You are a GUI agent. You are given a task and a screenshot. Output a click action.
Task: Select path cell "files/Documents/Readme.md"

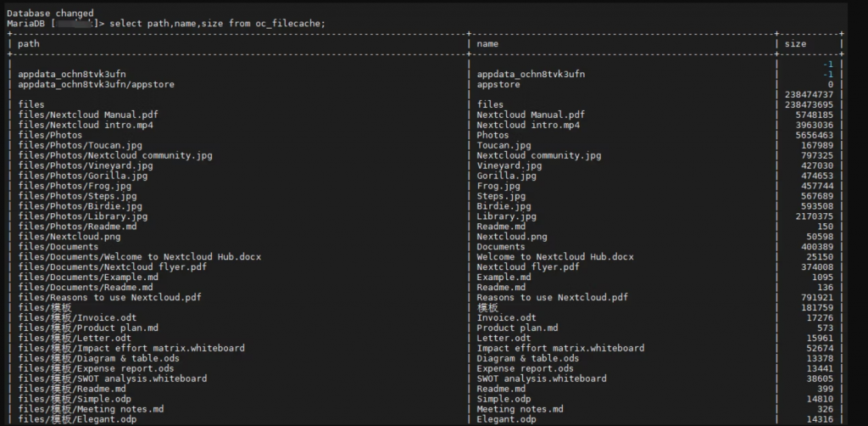(x=86, y=288)
